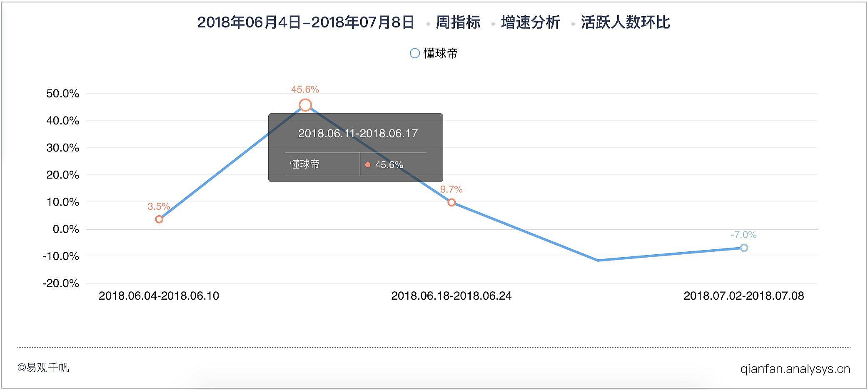The image size is (868, 390).
Task: Select the 3.5% data point
Action: click(159, 219)
